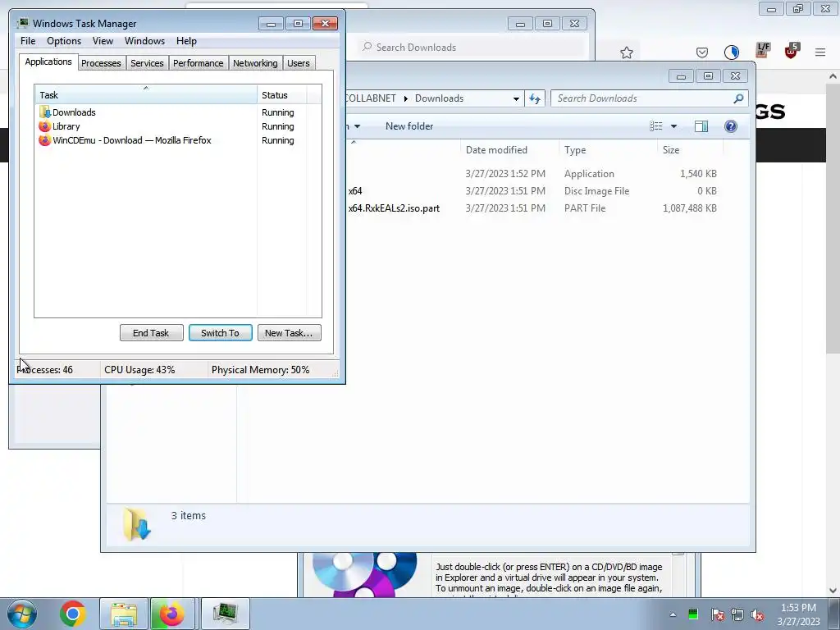Open the View menu in Task Manager
This screenshot has width=840, height=630.
coord(103,41)
